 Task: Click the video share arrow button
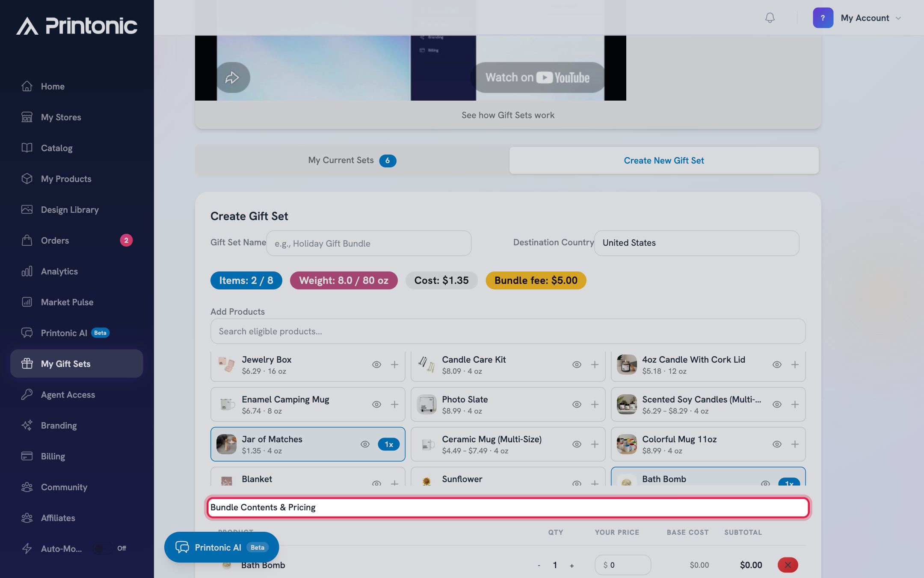point(232,77)
